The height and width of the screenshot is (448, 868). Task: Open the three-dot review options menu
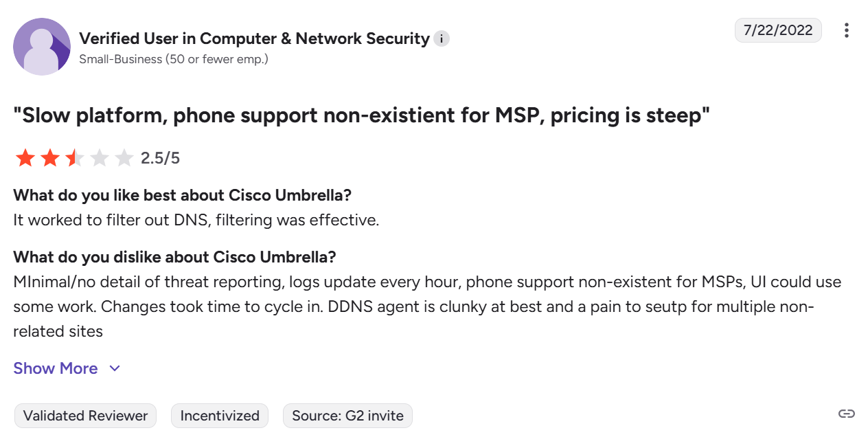pos(846,30)
